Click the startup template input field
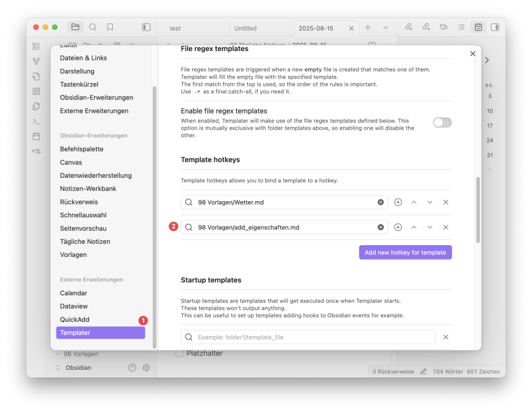 [308, 337]
